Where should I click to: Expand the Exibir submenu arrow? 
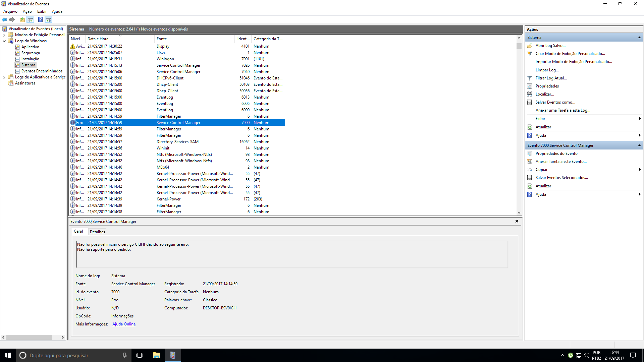[x=640, y=119]
